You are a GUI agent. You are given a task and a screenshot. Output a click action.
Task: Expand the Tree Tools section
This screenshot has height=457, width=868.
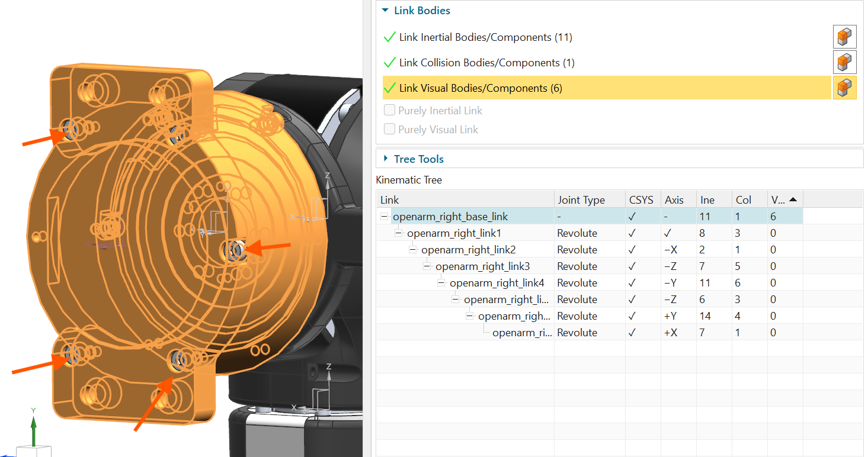click(x=386, y=159)
